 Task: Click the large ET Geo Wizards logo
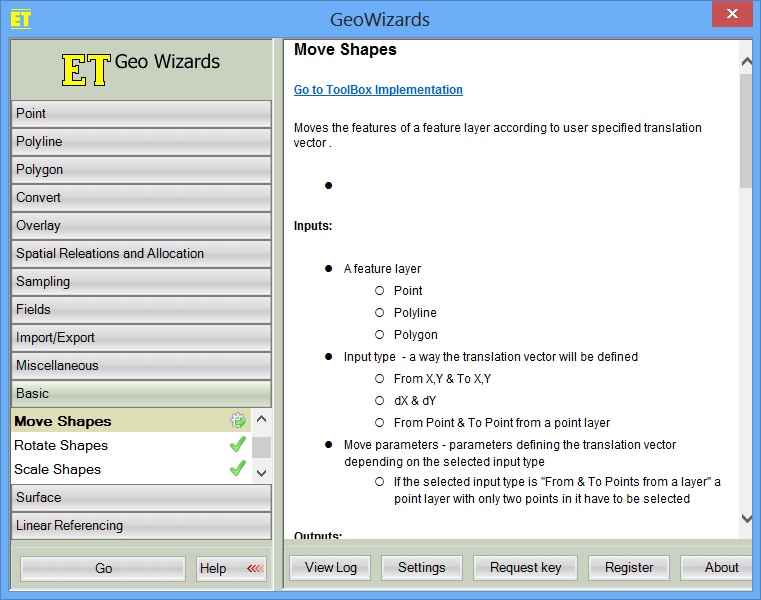click(x=141, y=69)
